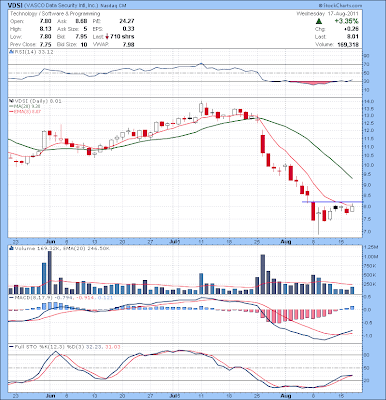The image size is (386, 400).
Task: Open the Technology / Software & Programming sector link
Action: pyautogui.click(x=55, y=14)
